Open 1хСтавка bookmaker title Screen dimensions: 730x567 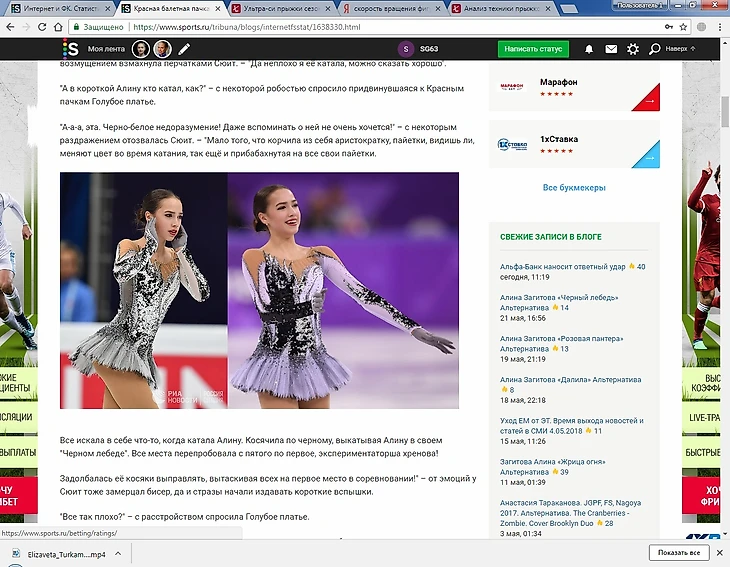click(559, 139)
